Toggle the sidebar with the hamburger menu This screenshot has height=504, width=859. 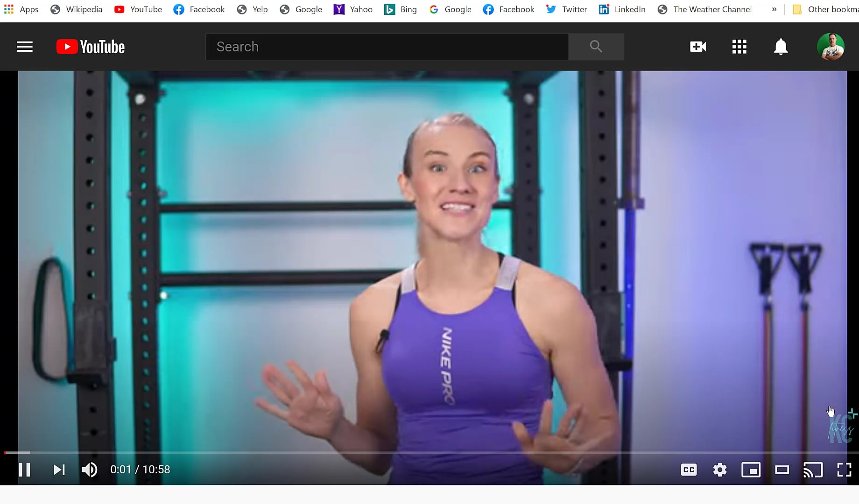tap(24, 47)
